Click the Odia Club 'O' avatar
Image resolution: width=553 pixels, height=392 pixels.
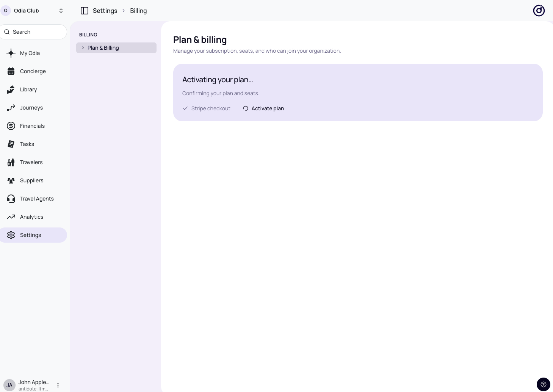pos(6,11)
